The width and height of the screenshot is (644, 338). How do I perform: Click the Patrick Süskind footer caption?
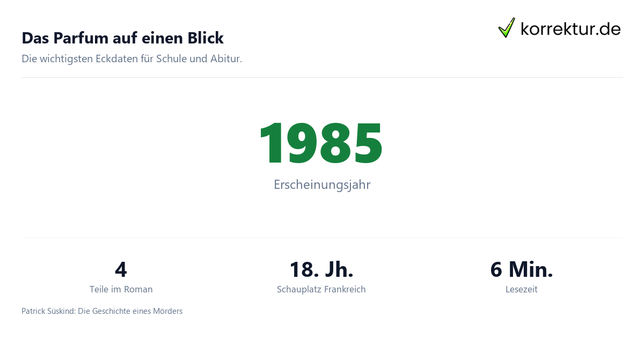coord(102,311)
